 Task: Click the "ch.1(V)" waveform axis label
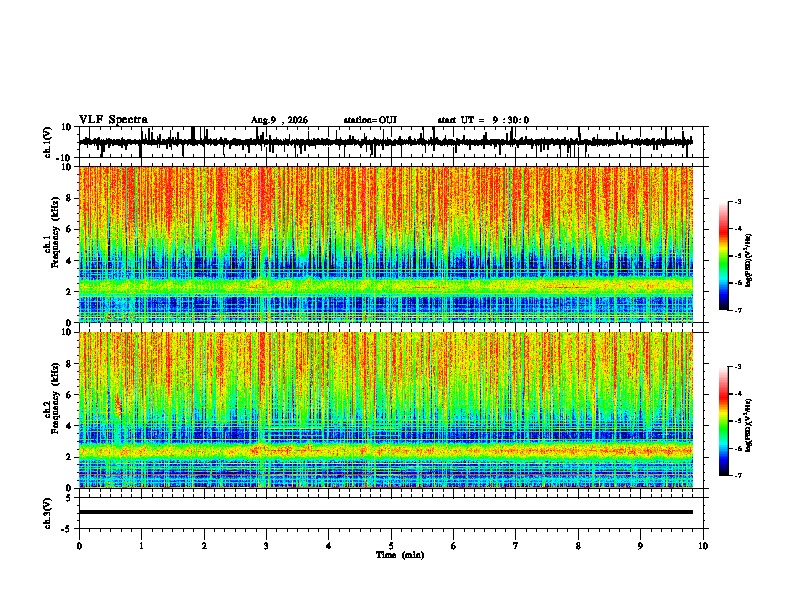point(48,142)
